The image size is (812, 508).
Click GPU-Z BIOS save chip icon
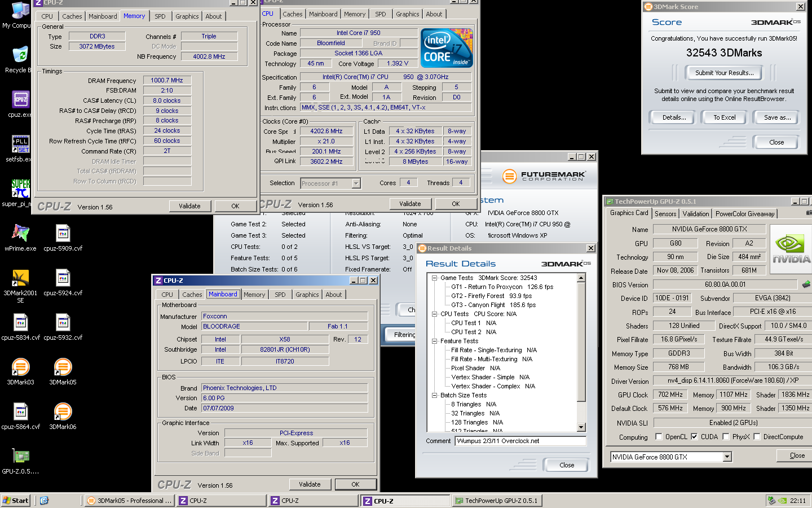pos(806,284)
